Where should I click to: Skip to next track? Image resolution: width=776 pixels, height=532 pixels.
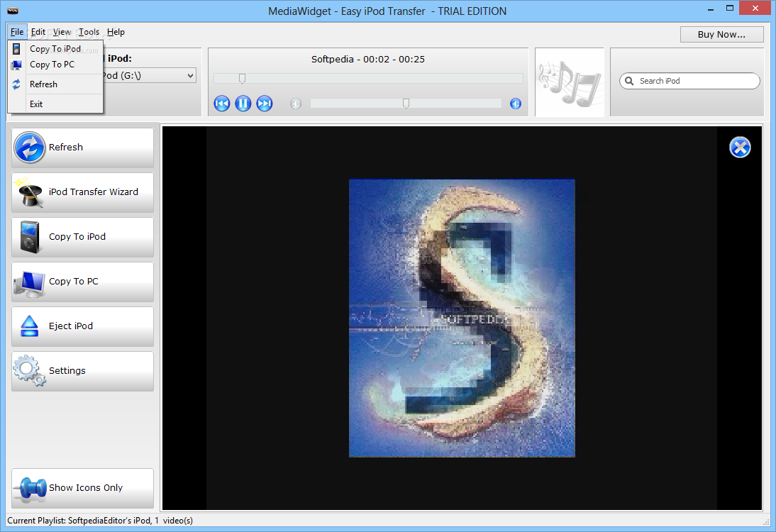coord(265,104)
